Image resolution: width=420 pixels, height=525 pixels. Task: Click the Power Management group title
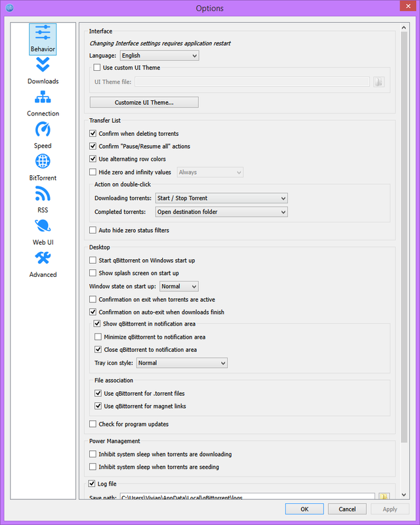[x=115, y=441]
